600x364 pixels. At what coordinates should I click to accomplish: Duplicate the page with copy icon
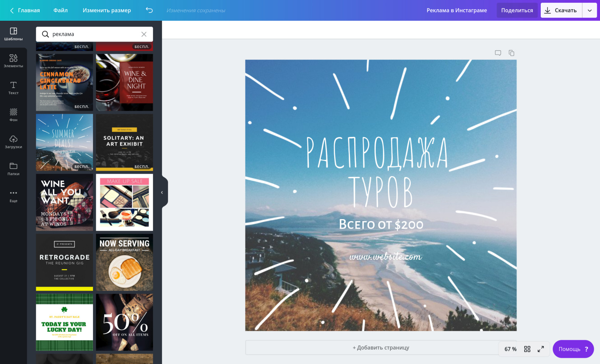[512, 53]
